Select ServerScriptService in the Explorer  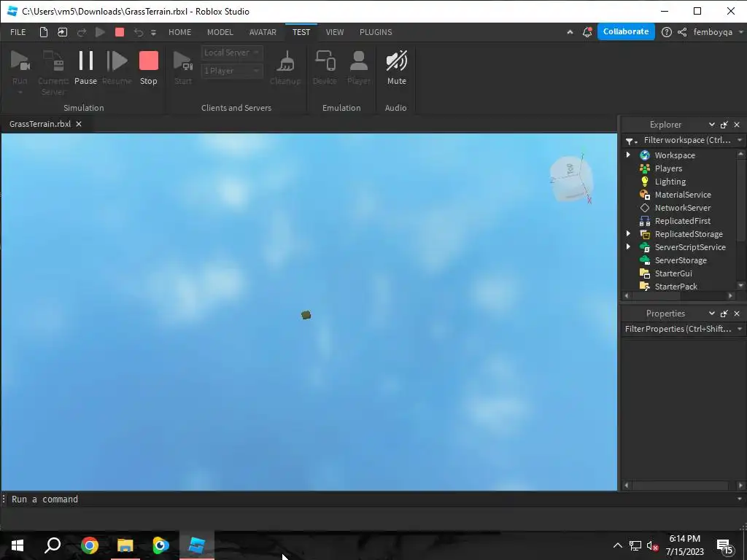690,247
